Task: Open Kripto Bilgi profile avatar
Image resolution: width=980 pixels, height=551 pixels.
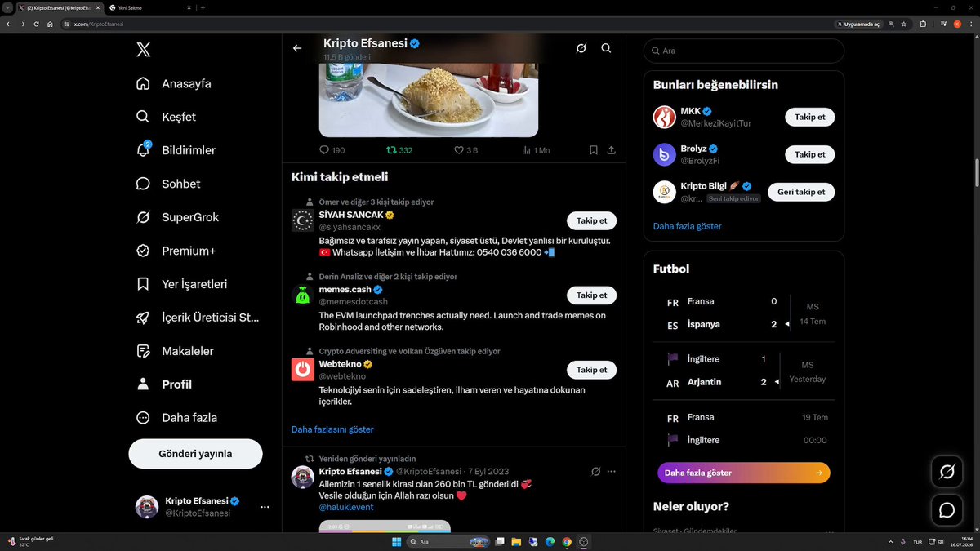Action: (665, 192)
